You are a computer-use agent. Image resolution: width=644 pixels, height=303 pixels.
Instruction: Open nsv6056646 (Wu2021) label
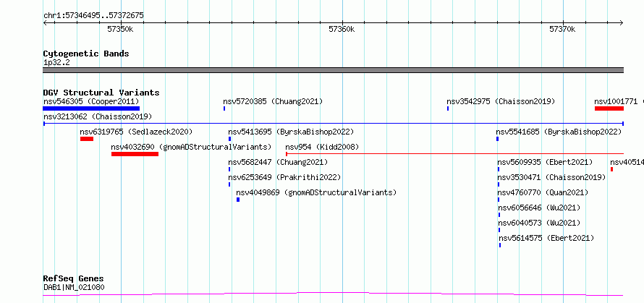(x=539, y=208)
